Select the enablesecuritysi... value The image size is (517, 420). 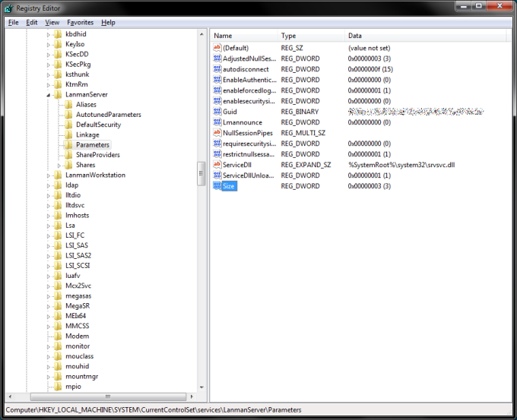point(249,101)
